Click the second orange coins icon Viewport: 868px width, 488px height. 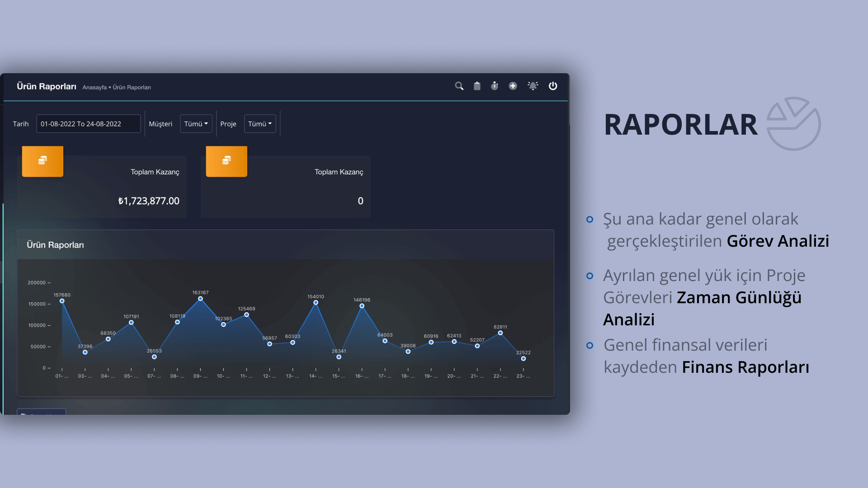point(226,161)
